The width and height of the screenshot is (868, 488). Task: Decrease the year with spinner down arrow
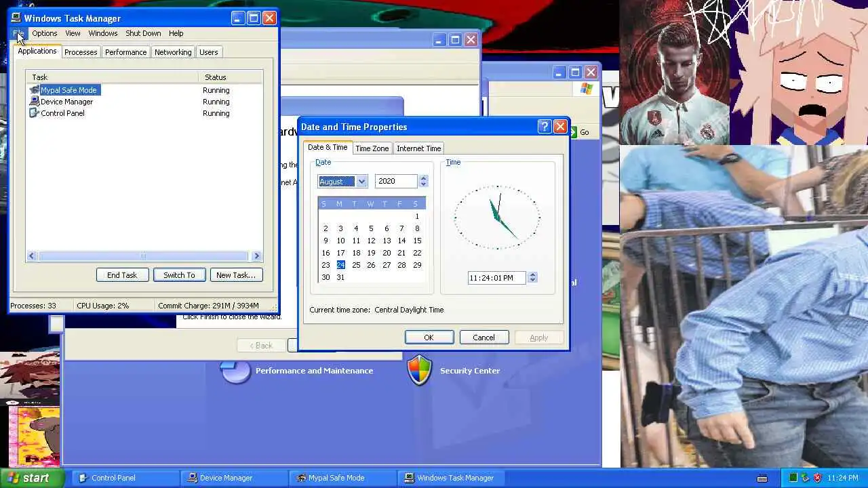click(x=423, y=184)
